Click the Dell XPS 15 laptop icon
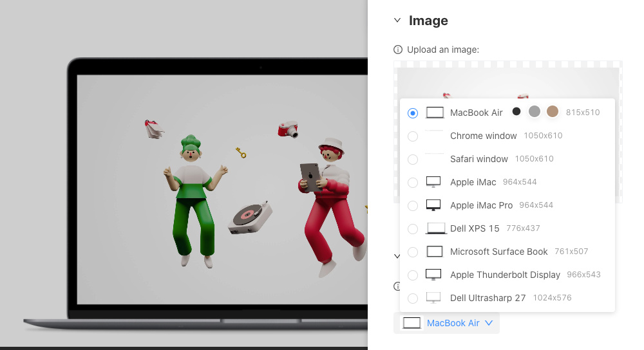The height and width of the screenshot is (350, 644). tap(436, 228)
